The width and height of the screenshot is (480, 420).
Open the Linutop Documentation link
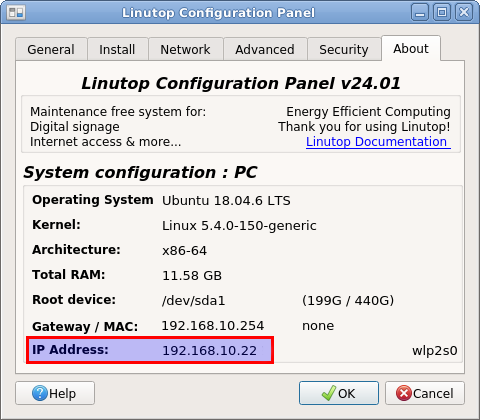pos(378,142)
